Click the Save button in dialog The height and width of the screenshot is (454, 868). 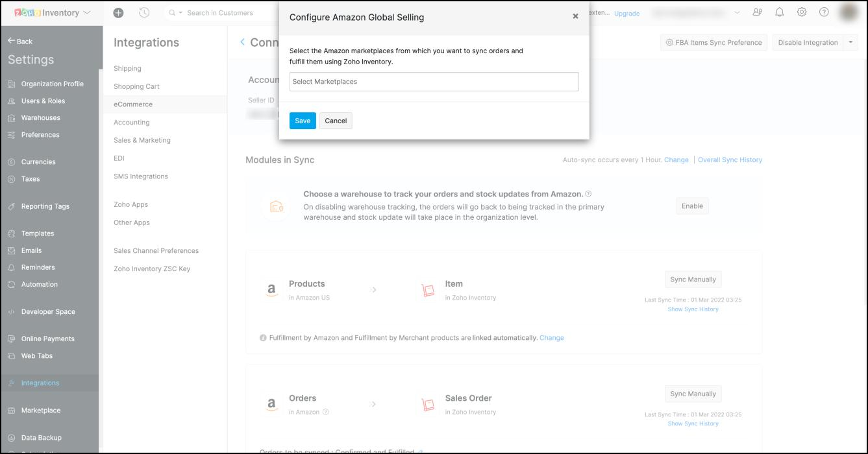(x=303, y=121)
